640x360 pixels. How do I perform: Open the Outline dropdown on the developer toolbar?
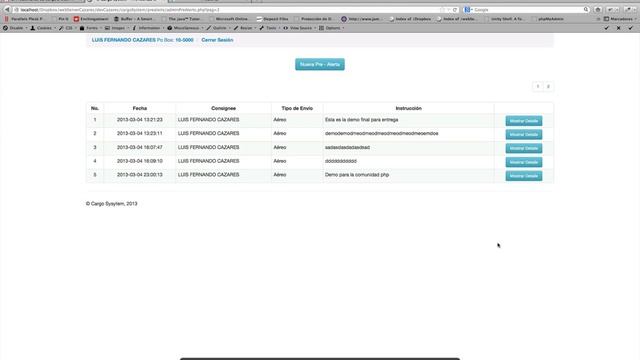click(x=218, y=28)
